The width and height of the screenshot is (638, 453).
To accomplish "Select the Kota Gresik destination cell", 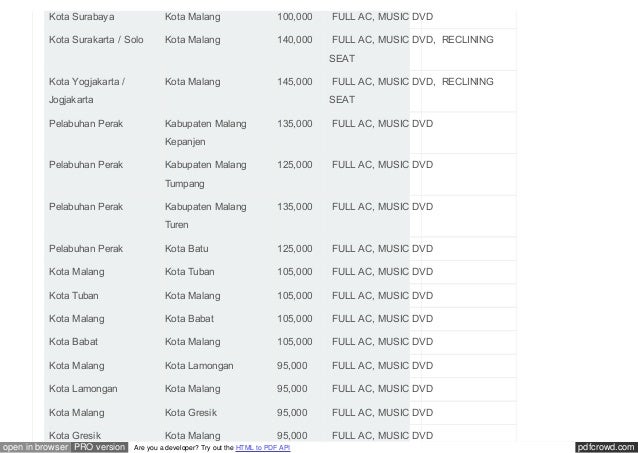I will (x=191, y=413).
